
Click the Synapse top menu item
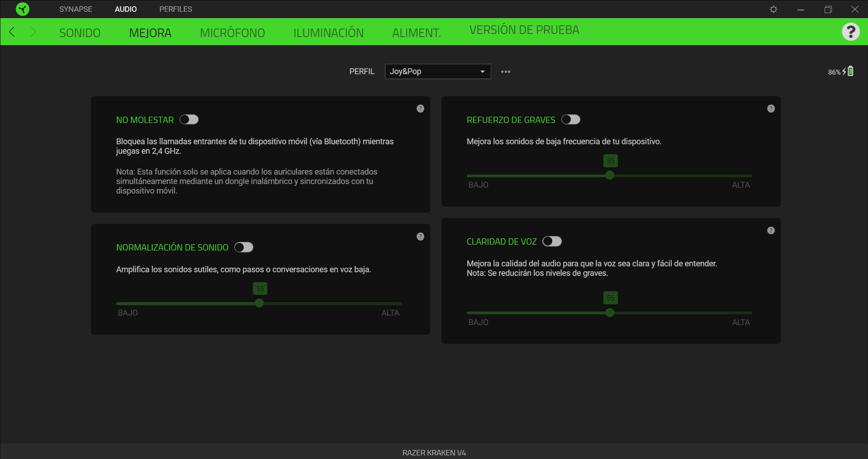[x=76, y=9]
